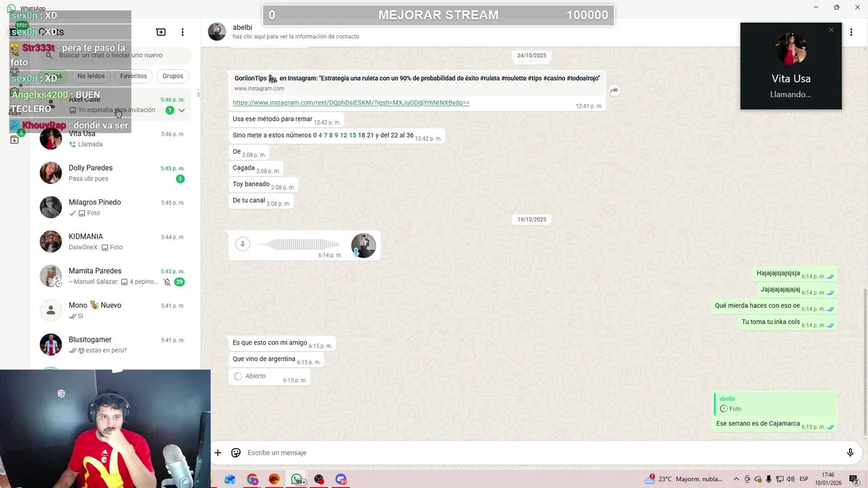Open abelbi's profile picture in the header

coord(217,31)
